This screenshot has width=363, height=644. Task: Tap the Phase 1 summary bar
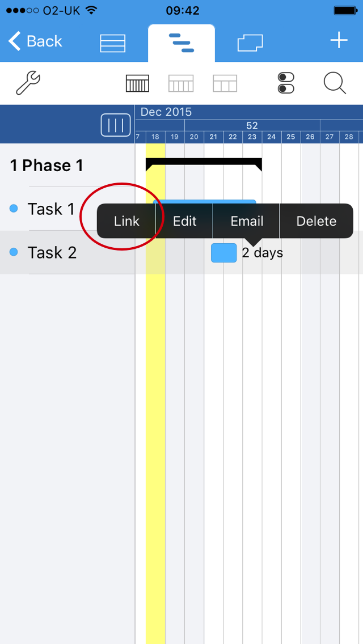click(x=204, y=162)
